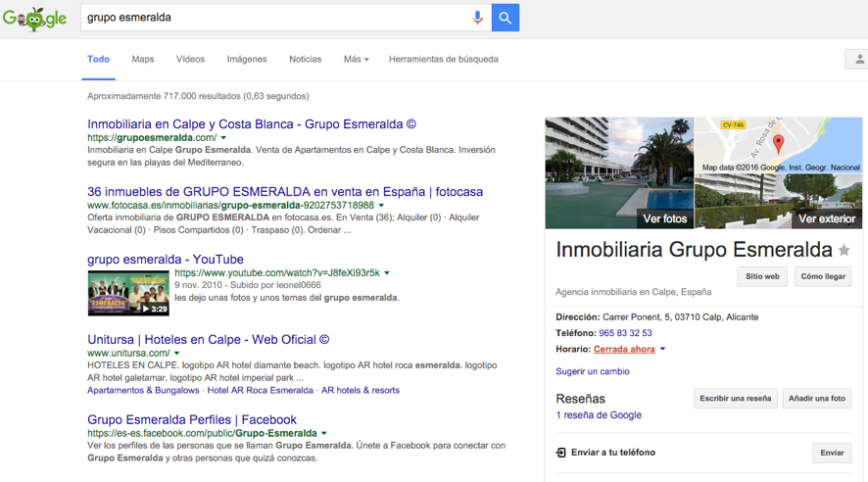
Task: Open 'Inmobiliaria en Calpe y Costa Blanca' result
Action: [x=252, y=124]
